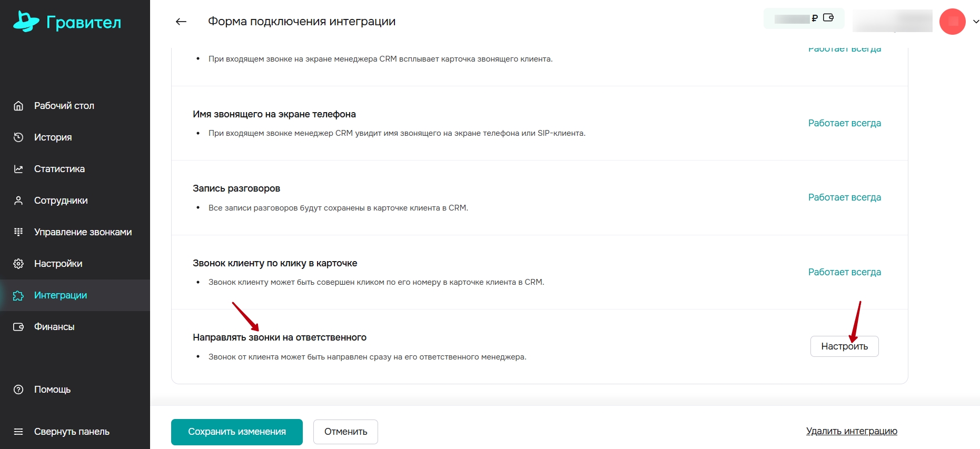Click Работает всегда next to Запись разговоров
The width and height of the screenshot is (980, 449).
click(844, 197)
